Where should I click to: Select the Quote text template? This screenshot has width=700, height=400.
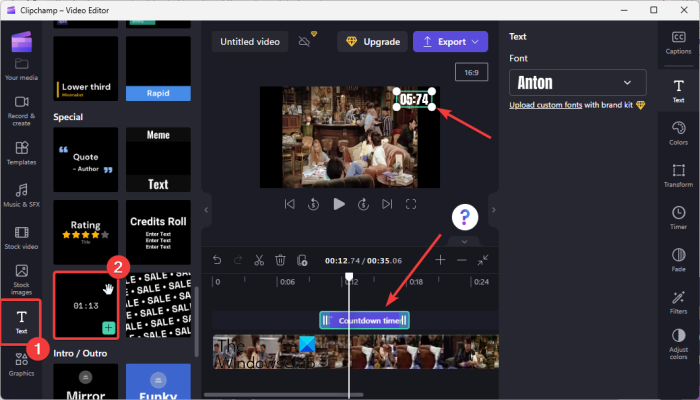pyautogui.click(x=86, y=160)
